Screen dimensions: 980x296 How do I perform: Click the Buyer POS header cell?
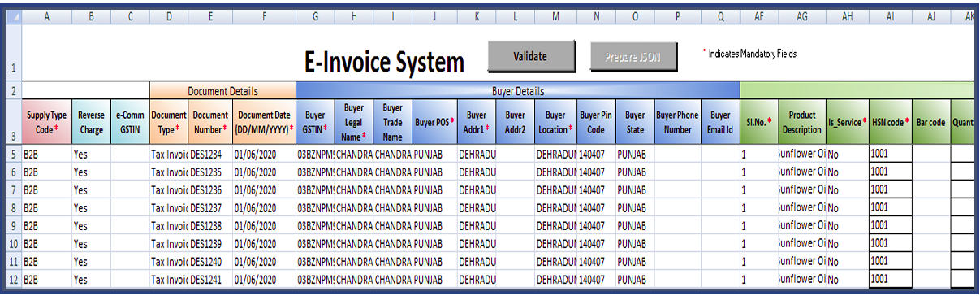point(434,122)
